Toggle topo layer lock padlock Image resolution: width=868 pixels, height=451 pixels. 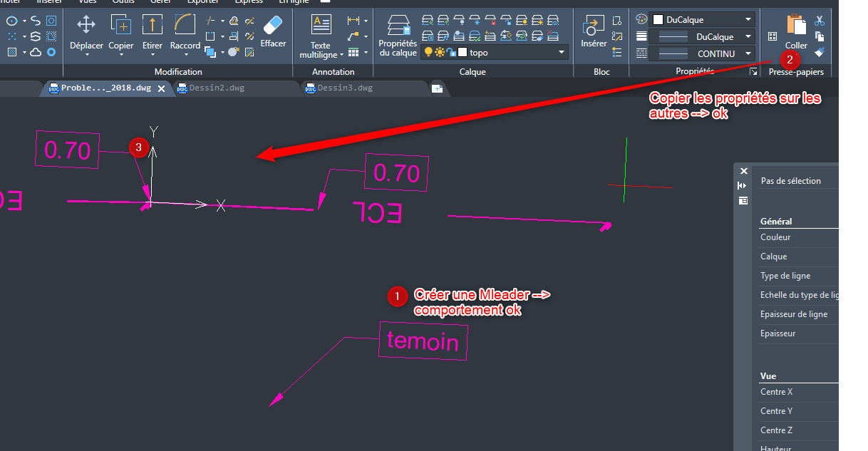tap(450, 52)
